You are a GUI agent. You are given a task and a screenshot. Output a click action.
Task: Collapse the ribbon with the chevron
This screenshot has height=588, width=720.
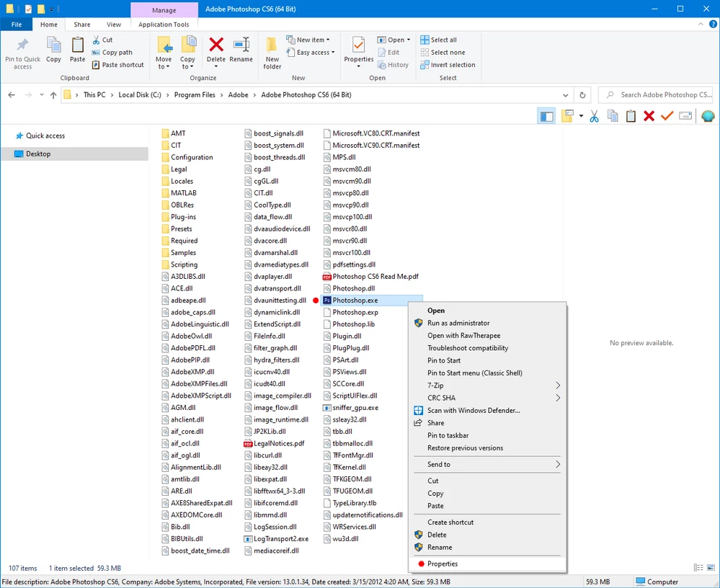[701, 24]
